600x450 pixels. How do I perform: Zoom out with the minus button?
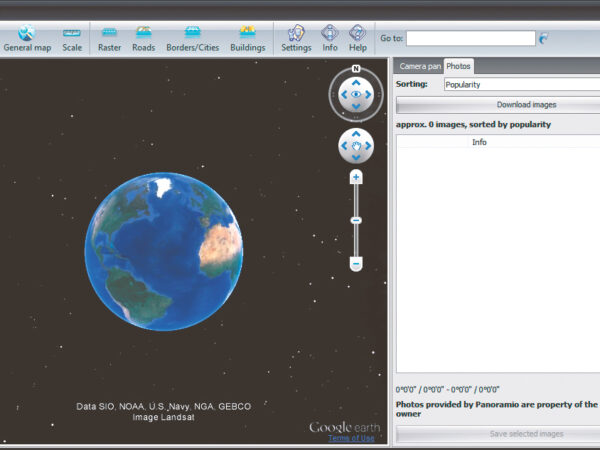pos(356,264)
